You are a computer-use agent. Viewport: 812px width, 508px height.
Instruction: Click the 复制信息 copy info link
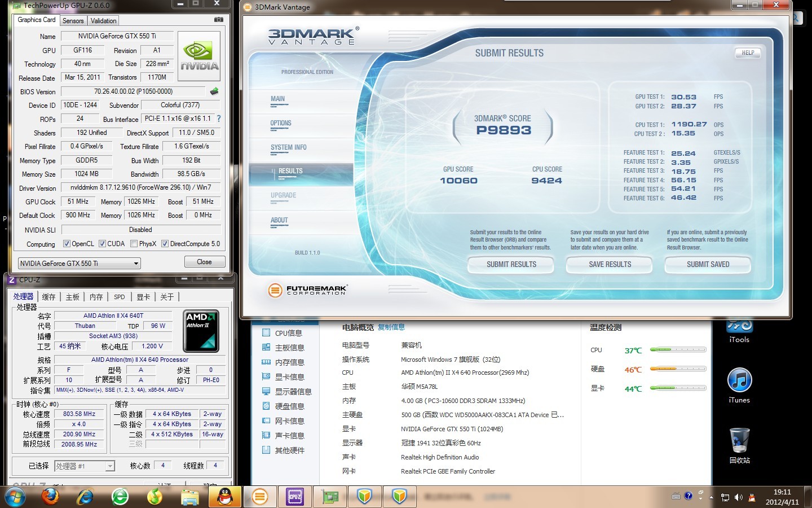click(391, 327)
